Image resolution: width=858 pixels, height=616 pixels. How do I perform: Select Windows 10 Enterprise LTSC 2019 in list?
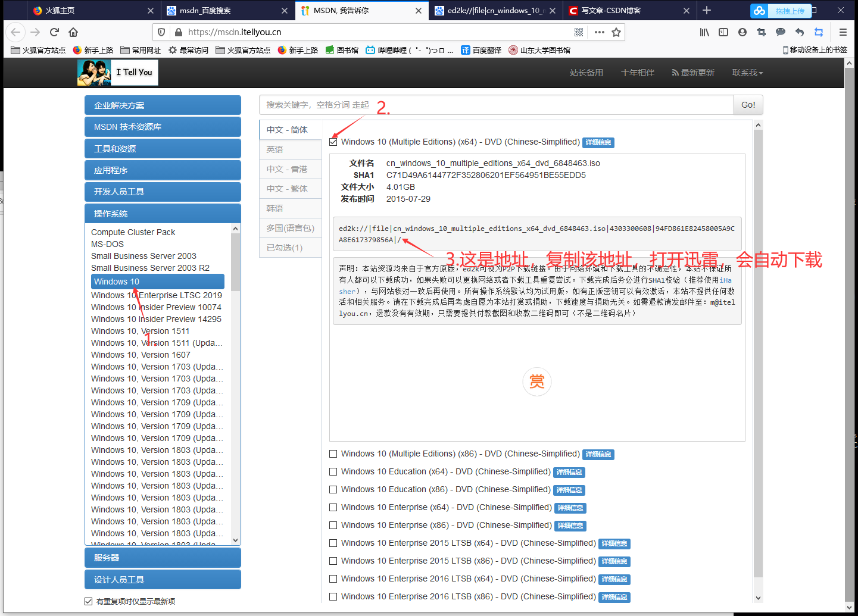157,295
